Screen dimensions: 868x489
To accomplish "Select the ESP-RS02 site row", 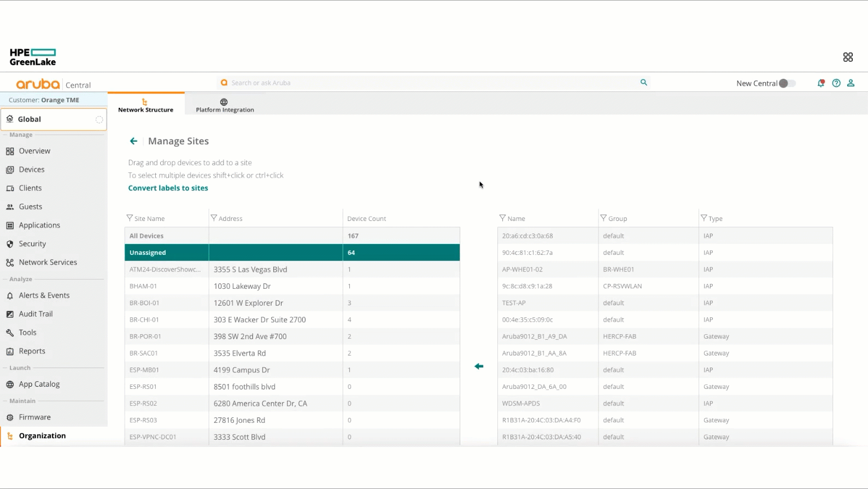I will (x=292, y=404).
